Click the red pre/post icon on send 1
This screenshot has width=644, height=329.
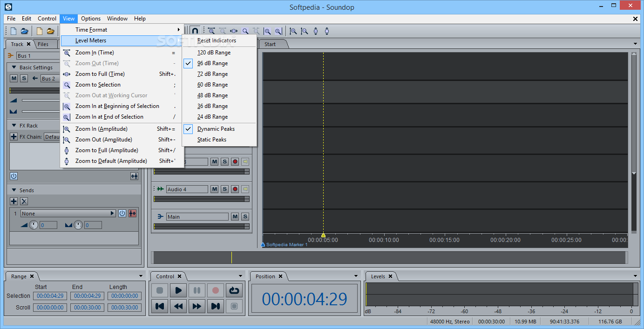[x=133, y=213]
